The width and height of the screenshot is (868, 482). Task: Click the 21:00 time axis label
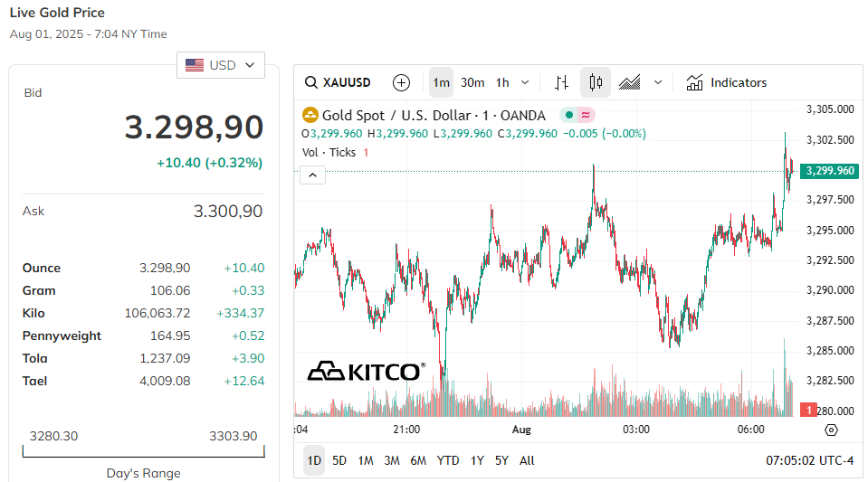[406, 430]
